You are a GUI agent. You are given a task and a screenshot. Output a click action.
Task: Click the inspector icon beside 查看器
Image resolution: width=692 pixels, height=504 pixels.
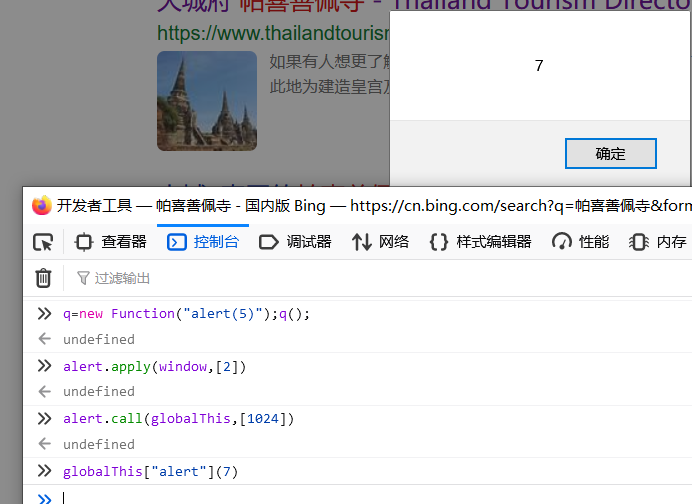(x=83, y=242)
